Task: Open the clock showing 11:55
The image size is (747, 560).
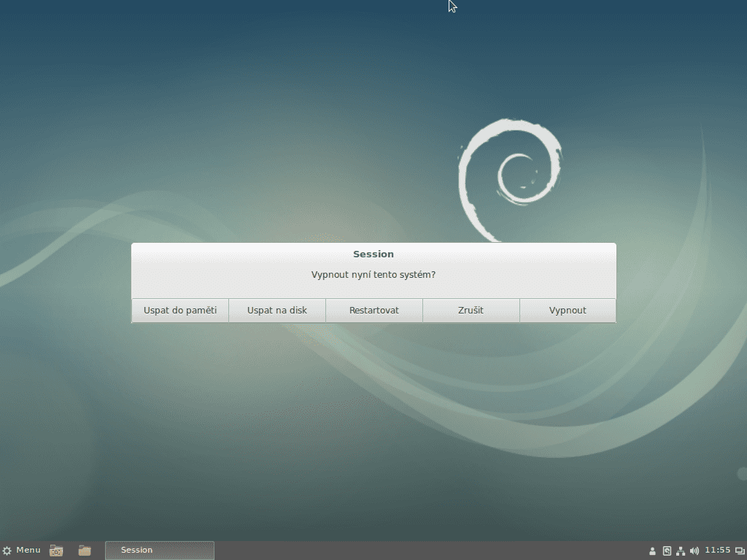Action: pyautogui.click(x=718, y=550)
